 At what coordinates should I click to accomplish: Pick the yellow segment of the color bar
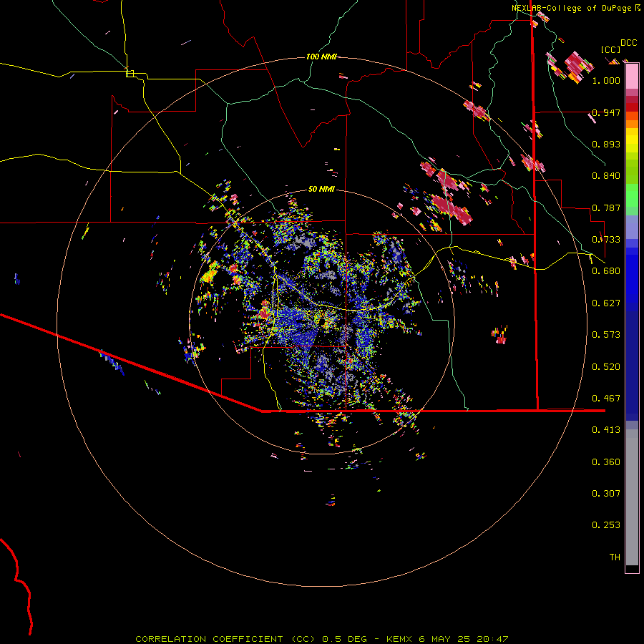click(x=632, y=140)
